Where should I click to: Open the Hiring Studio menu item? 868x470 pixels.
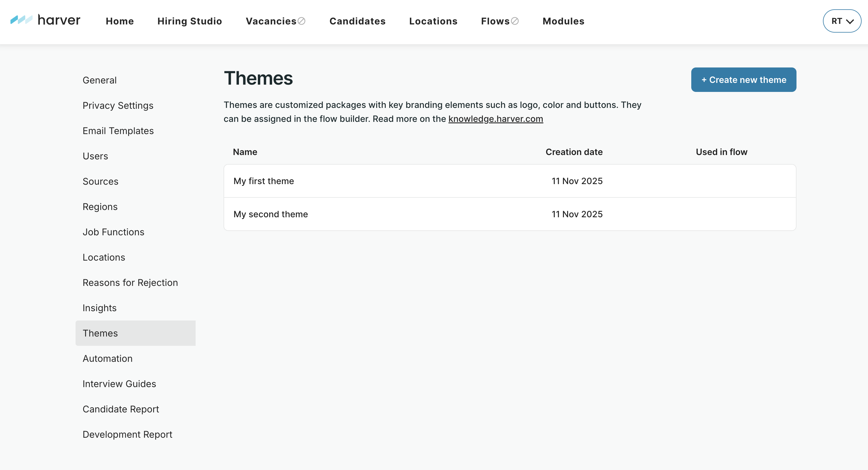189,21
